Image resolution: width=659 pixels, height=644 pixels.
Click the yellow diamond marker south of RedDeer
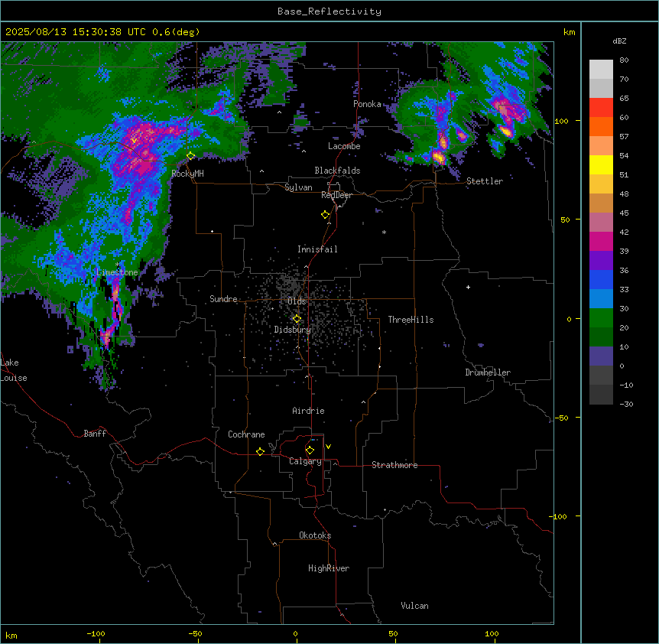[x=325, y=215]
